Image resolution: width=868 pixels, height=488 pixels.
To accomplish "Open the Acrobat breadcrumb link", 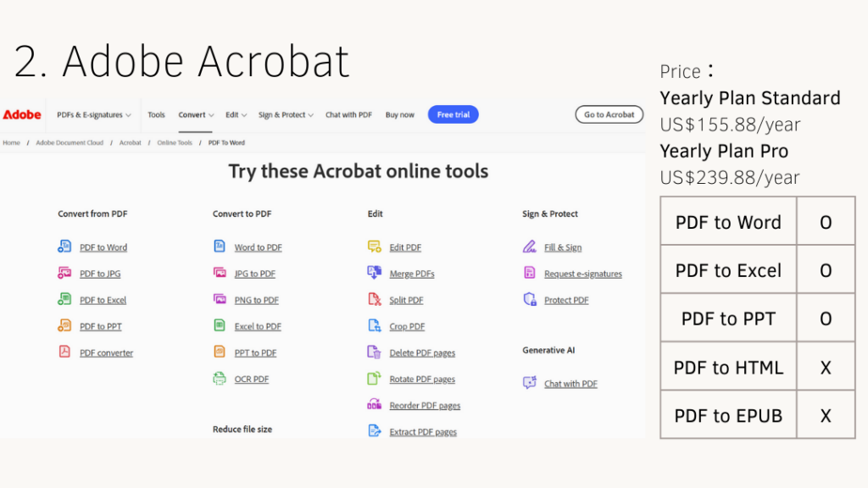I will [130, 142].
